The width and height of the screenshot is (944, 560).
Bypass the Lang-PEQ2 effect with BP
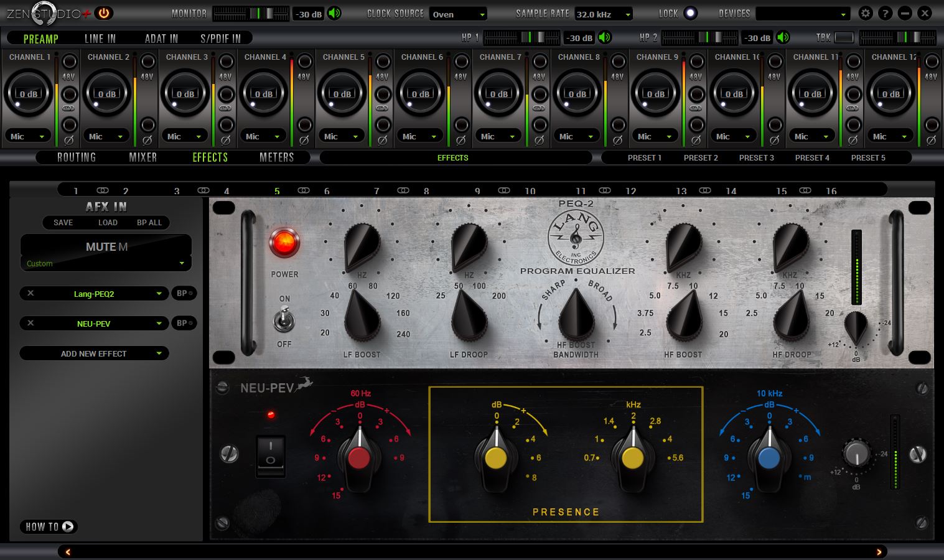tap(184, 294)
